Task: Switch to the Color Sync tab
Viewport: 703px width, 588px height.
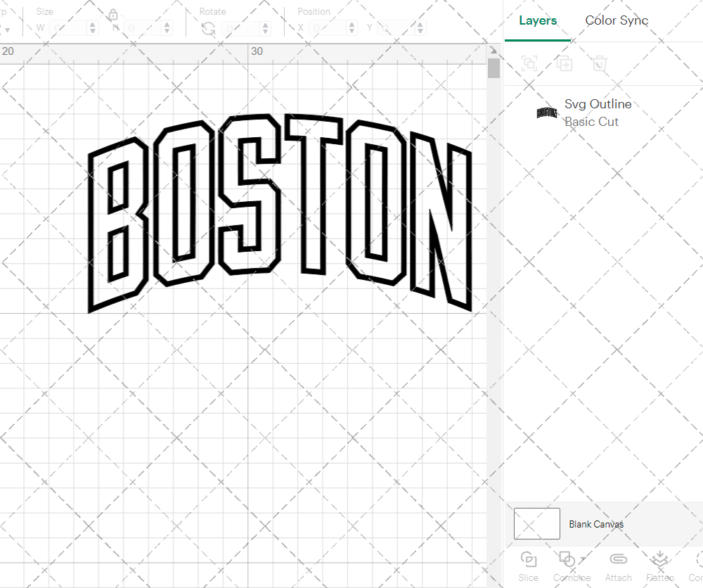Action: (x=617, y=20)
